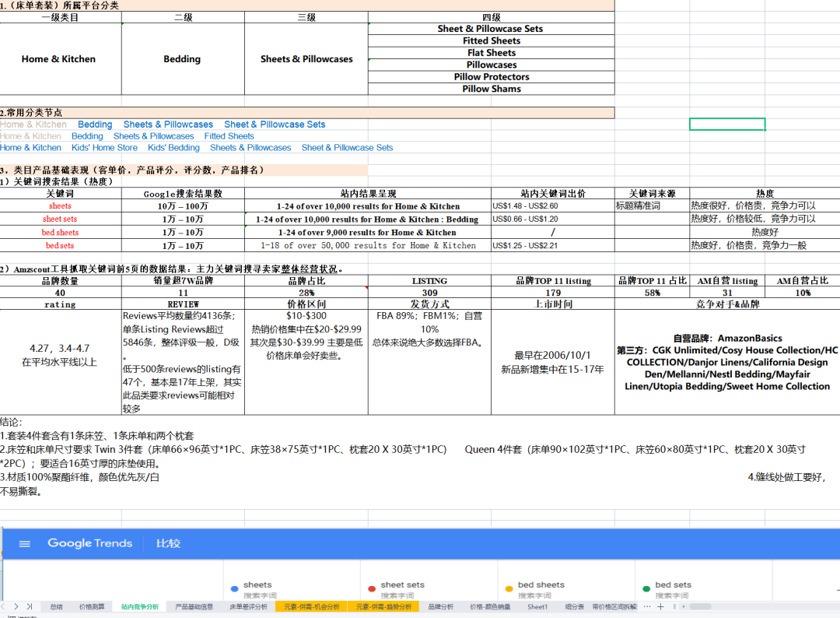840x618 pixels.
Task: Open the 元素-供需-机会分析 tab
Action: pyautogui.click(x=311, y=607)
